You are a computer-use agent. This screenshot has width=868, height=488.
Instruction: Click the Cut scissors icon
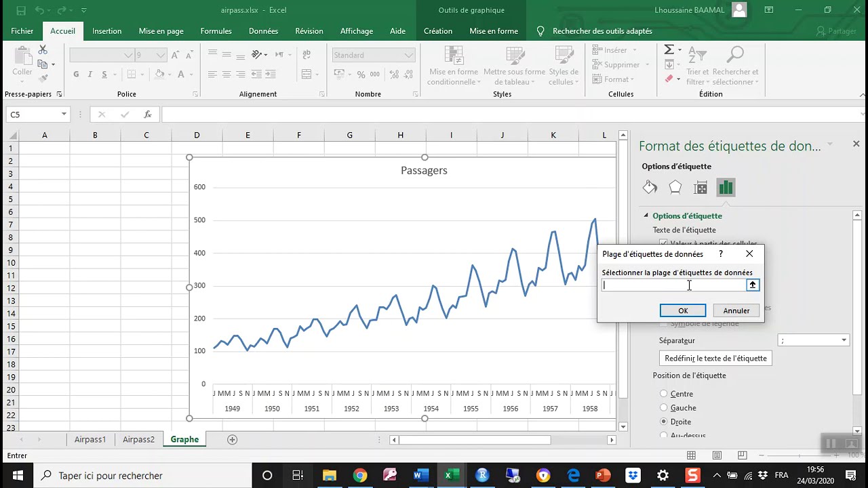43,50
